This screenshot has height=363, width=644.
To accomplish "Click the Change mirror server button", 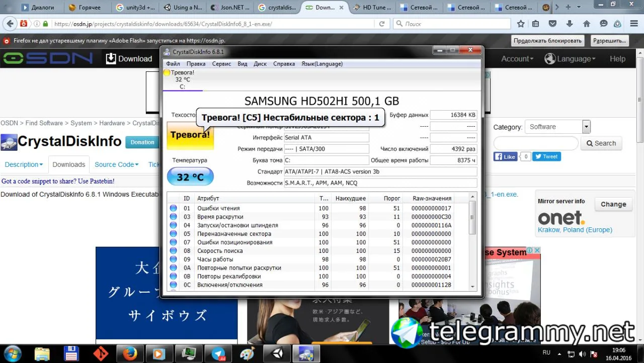I will click(x=613, y=204).
